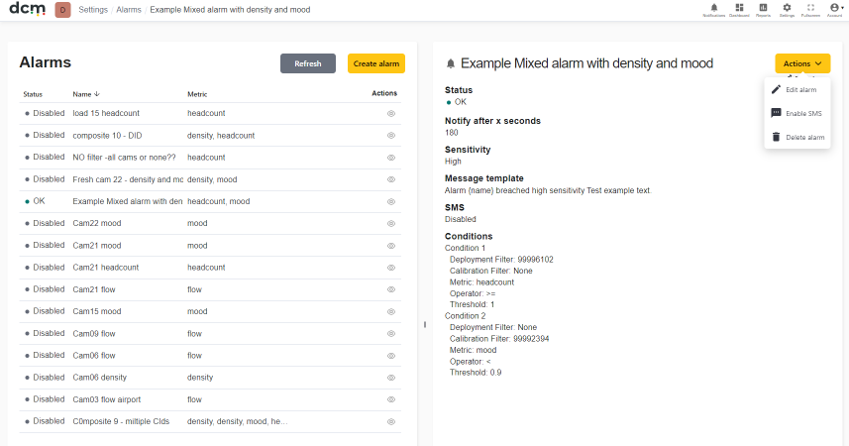Open the Account dropdown menu
Viewport: 849px width, 446px height.
(x=835, y=9)
